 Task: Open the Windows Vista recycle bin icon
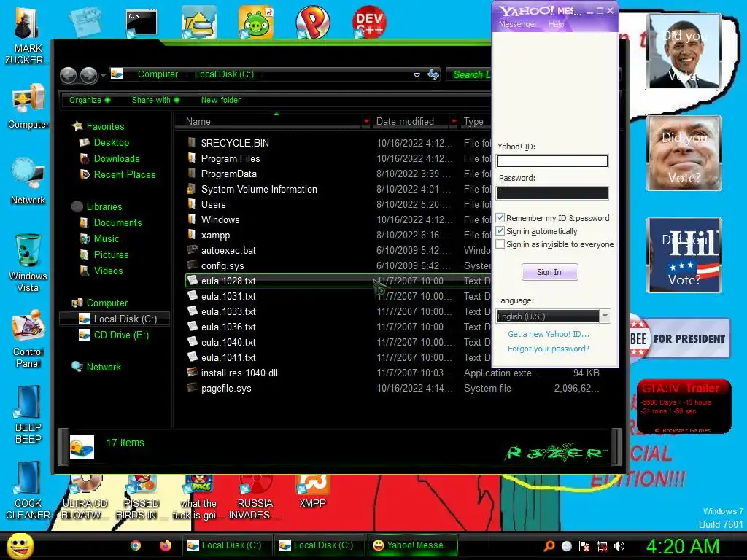click(x=28, y=262)
